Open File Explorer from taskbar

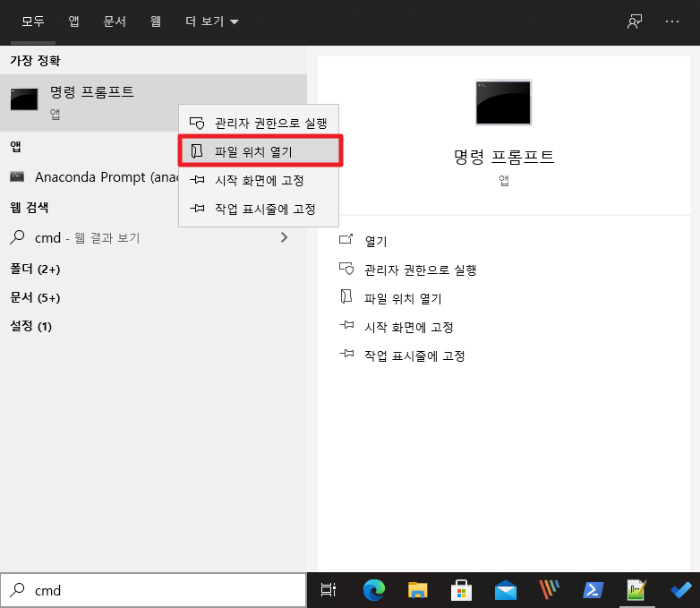pos(417,590)
